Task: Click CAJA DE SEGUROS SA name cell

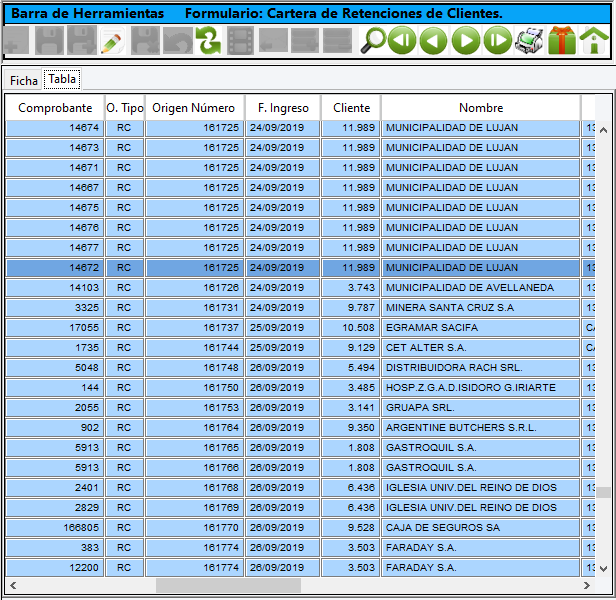Action: 480,528
